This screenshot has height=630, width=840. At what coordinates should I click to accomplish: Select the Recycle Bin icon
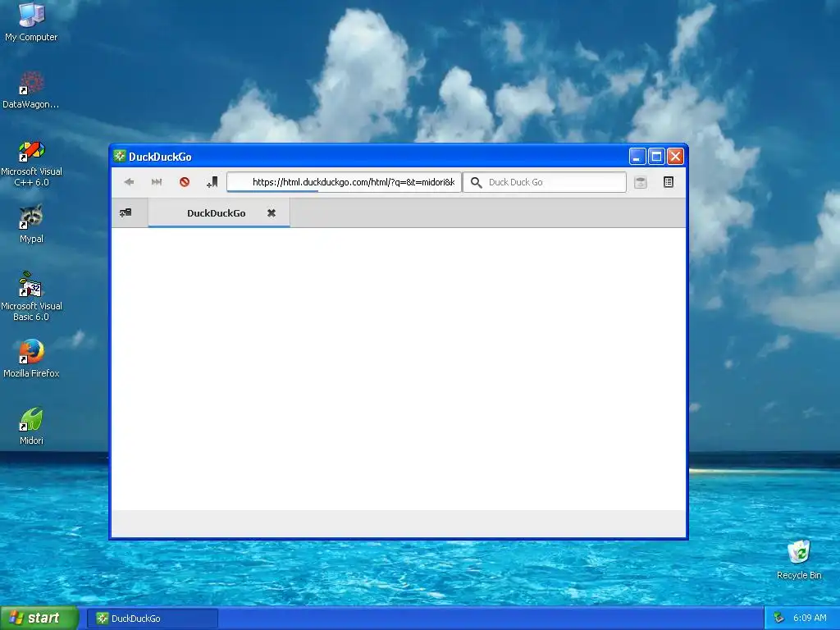(799, 559)
